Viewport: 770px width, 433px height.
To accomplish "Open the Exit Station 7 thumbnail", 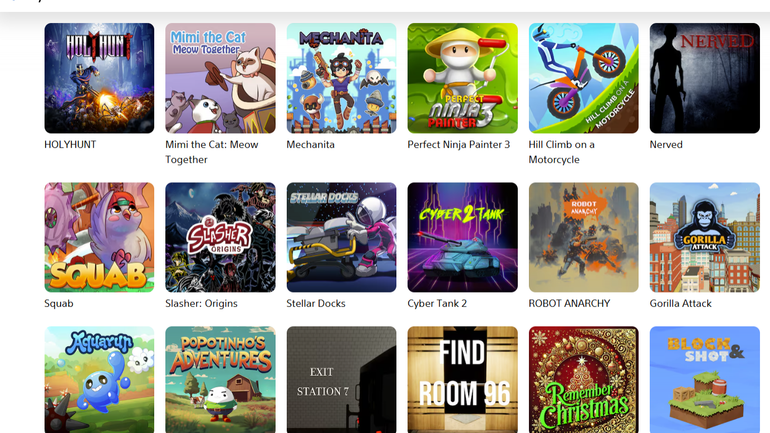I will [341, 379].
